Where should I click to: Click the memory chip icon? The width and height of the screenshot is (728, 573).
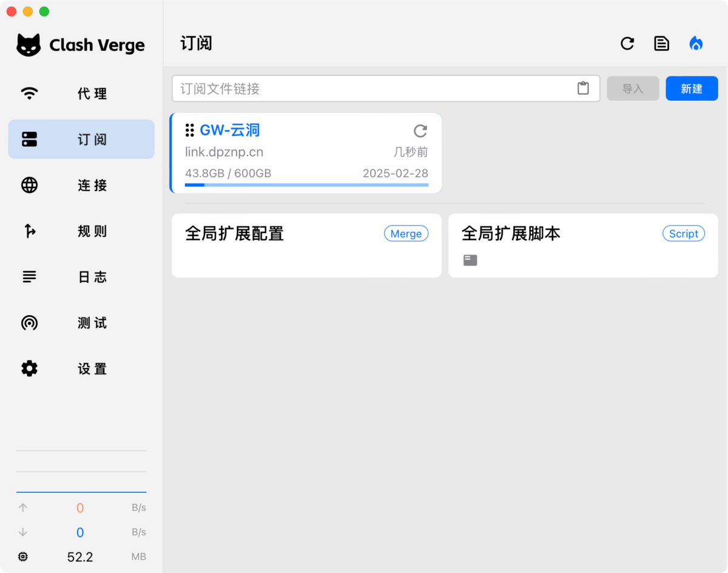23,557
